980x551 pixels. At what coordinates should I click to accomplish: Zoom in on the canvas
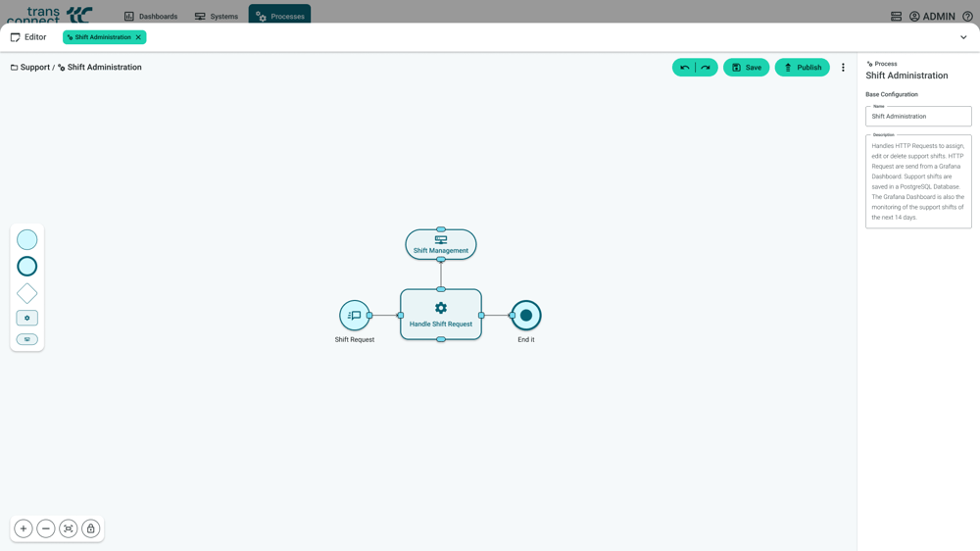24,528
